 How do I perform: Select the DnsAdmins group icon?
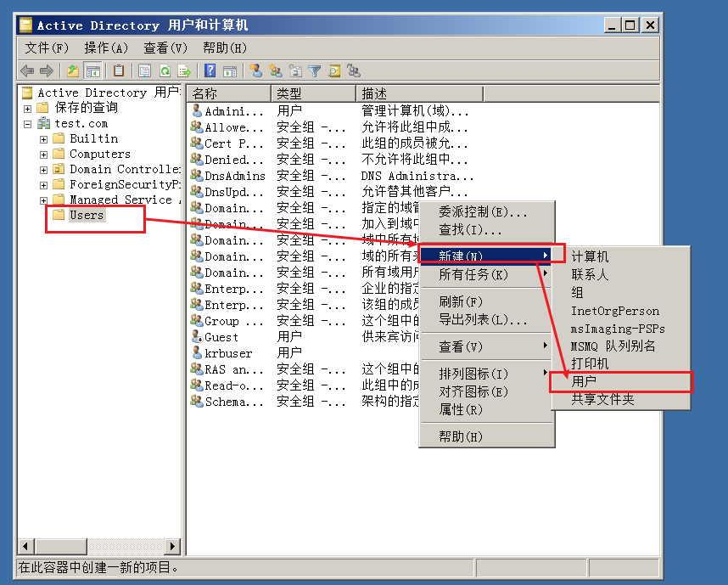(x=197, y=176)
